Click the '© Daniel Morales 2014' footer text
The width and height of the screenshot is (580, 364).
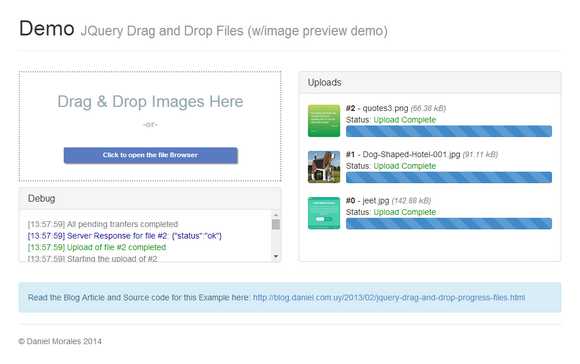60,341
